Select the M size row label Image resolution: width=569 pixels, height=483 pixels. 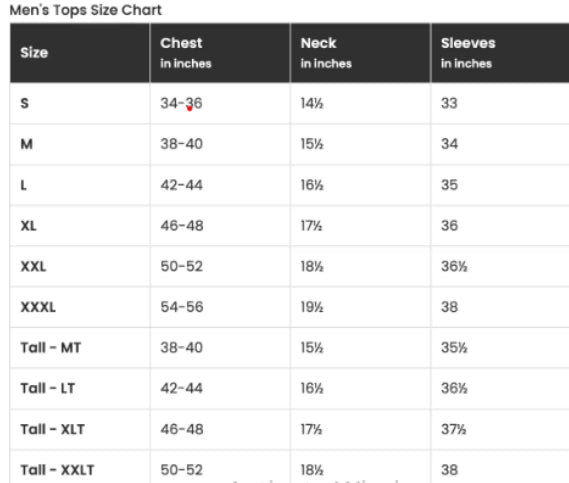(26, 144)
